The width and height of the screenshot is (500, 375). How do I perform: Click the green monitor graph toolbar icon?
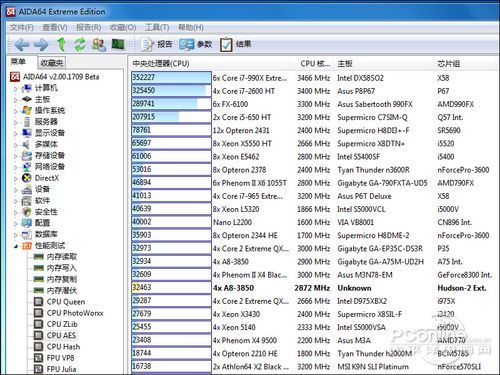(x=118, y=44)
